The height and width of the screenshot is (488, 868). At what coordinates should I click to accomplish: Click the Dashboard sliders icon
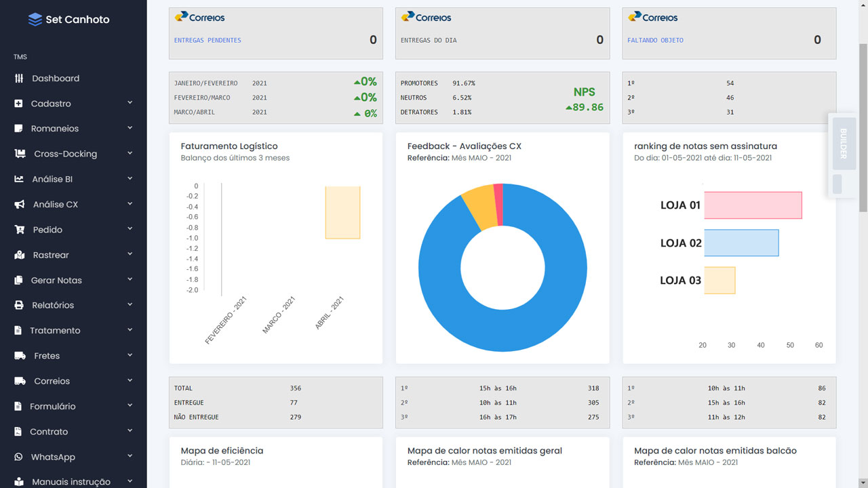click(x=19, y=79)
